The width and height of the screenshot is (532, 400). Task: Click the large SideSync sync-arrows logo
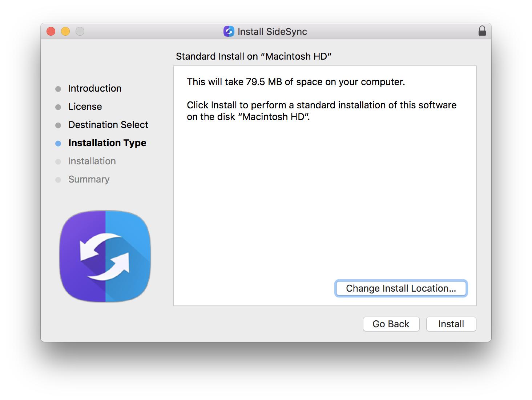point(105,256)
